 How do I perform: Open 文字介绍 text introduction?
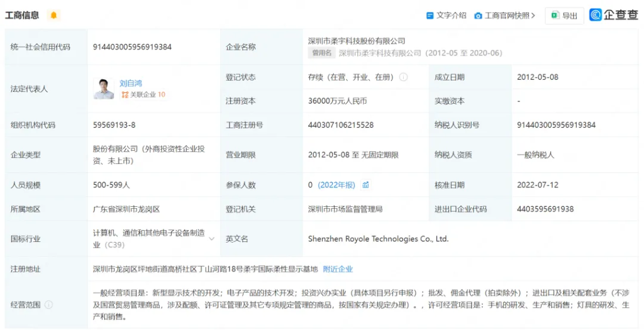click(452, 16)
